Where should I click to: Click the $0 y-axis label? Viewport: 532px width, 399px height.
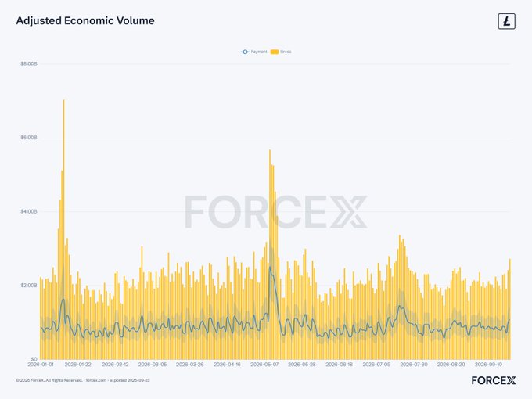pyautogui.click(x=34, y=359)
